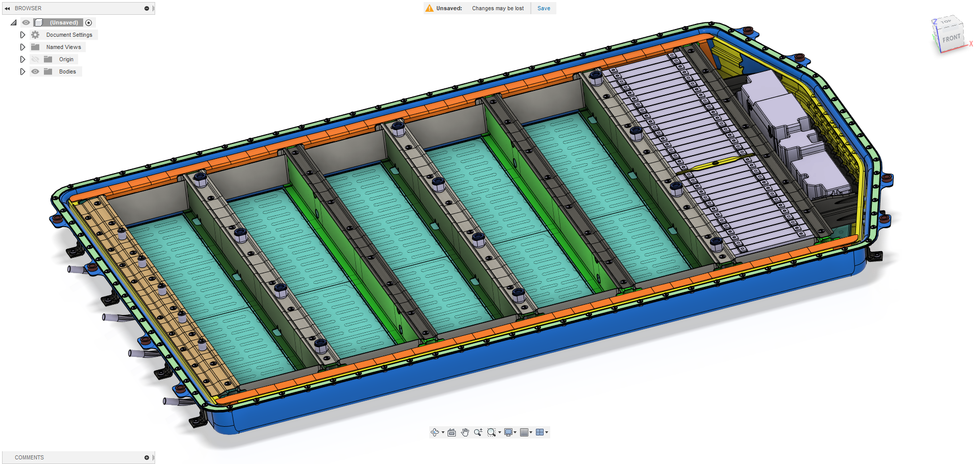Screen dimensions: 980x464
Task: Click the TOP face of the ViewCube
Action: click(946, 21)
